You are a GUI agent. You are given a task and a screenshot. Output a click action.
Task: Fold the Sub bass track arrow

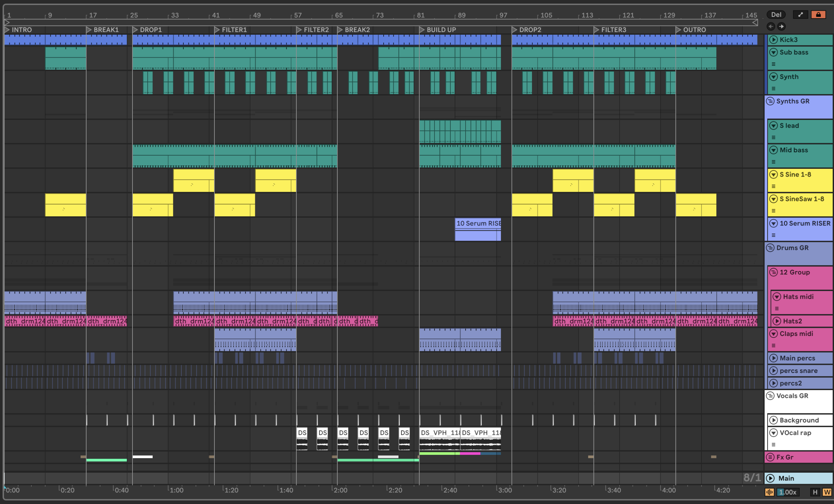click(773, 52)
